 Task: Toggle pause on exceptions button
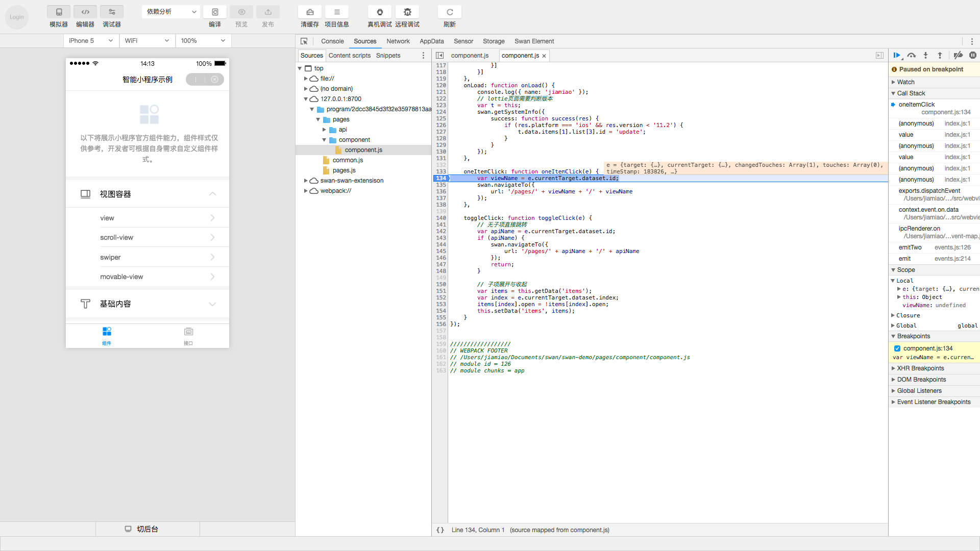pyautogui.click(x=973, y=56)
